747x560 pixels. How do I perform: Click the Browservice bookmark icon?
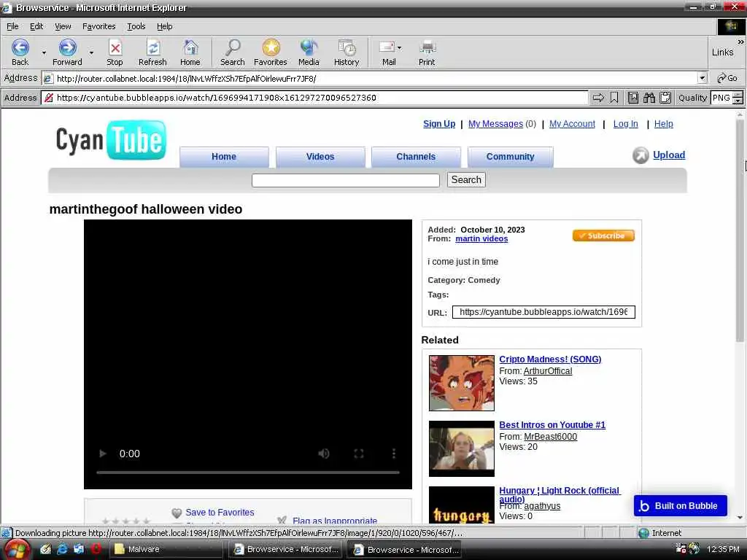point(614,98)
